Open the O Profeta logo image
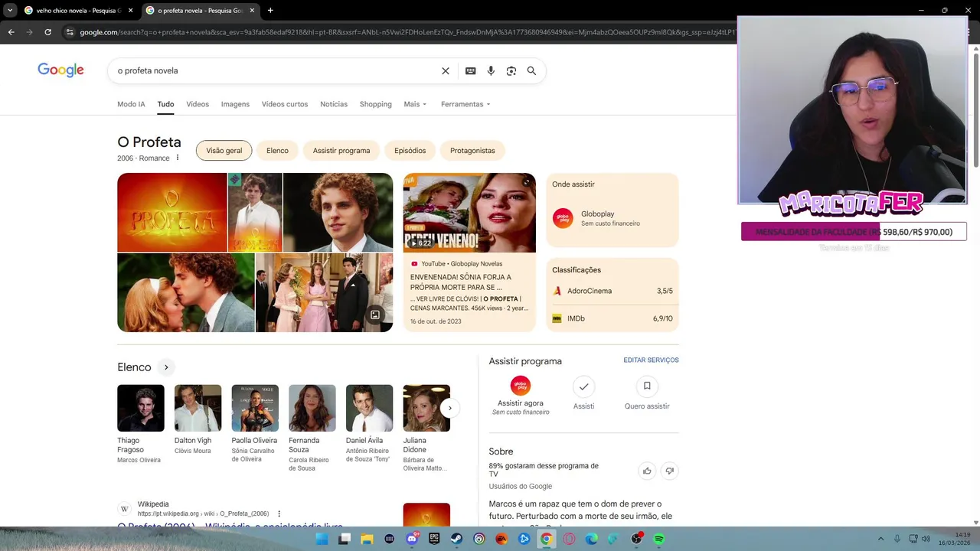This screenshot has width=980, height=551. point(172,213)
